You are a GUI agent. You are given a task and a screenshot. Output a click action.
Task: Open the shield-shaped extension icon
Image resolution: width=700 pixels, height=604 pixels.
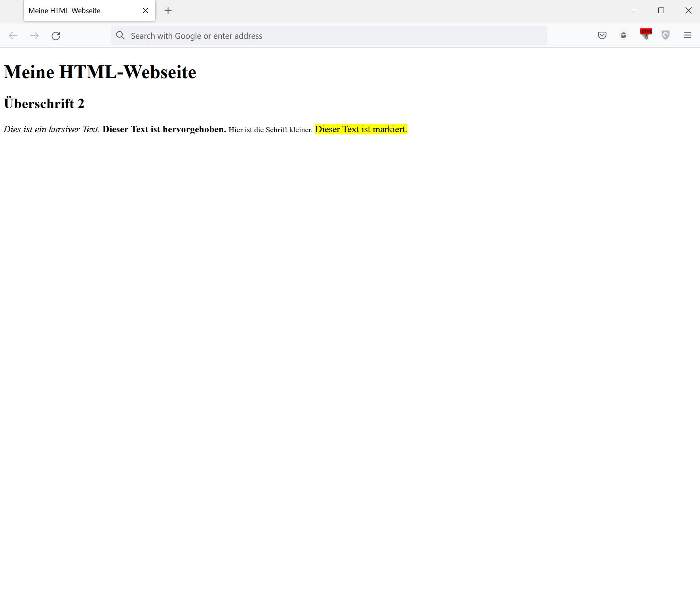(666, 35)
